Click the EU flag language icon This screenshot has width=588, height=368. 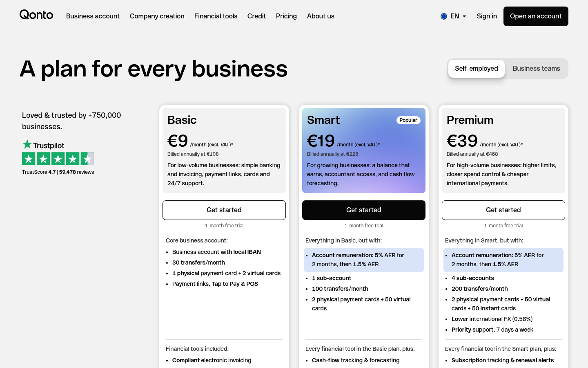click(x=444, y=16)
